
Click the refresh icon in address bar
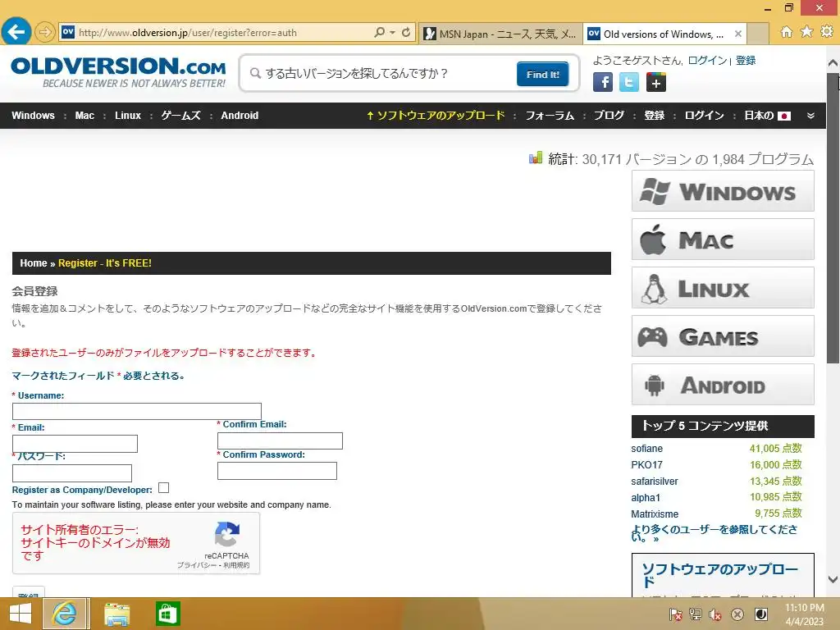[406, 32]
